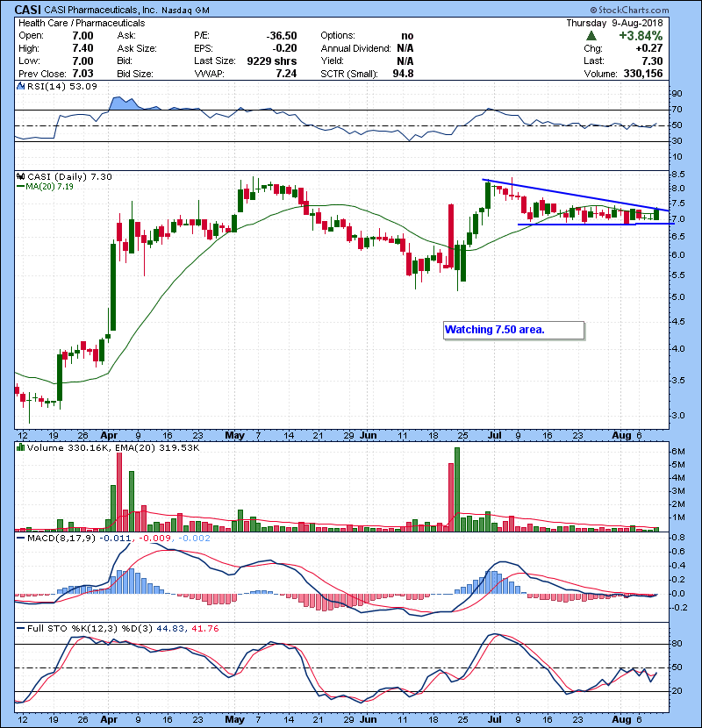Click the Watching 7.50 area annotation box
Image resolution: width=702 pixels, height=728 pixels.
coord(513,330)
